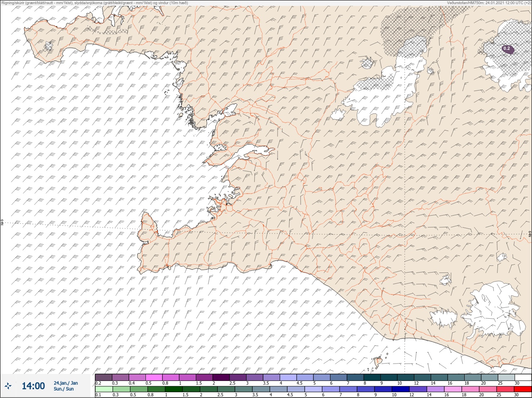
Task: Click the 0.2 precipitation label on the map
Action: pyautogui.click(x=507, y=49)
